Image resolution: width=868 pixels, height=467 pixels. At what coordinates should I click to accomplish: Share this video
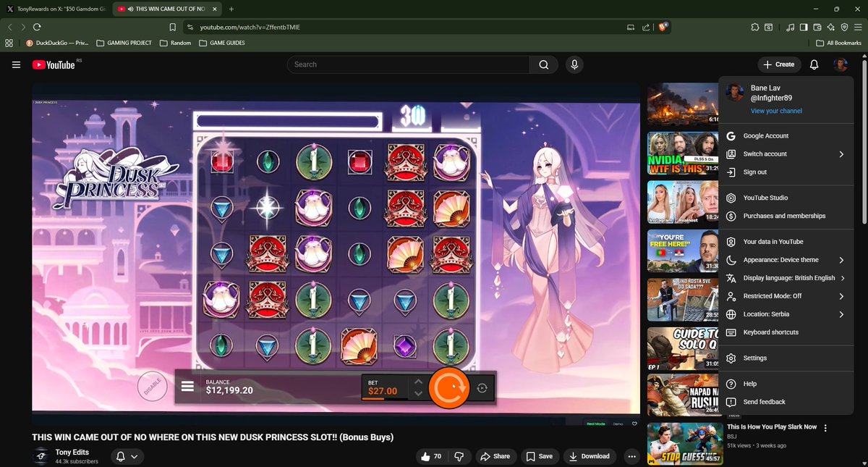[x=495, y=456]
